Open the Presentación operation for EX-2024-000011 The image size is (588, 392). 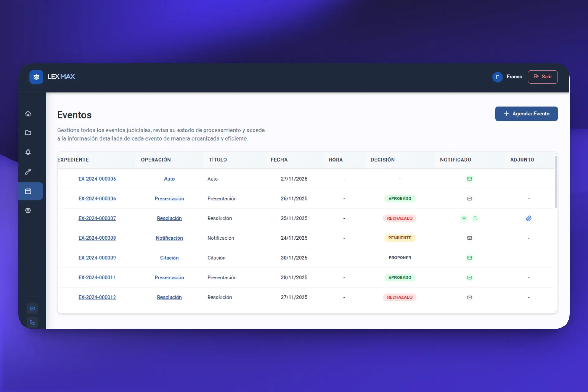tap(169, 277)
